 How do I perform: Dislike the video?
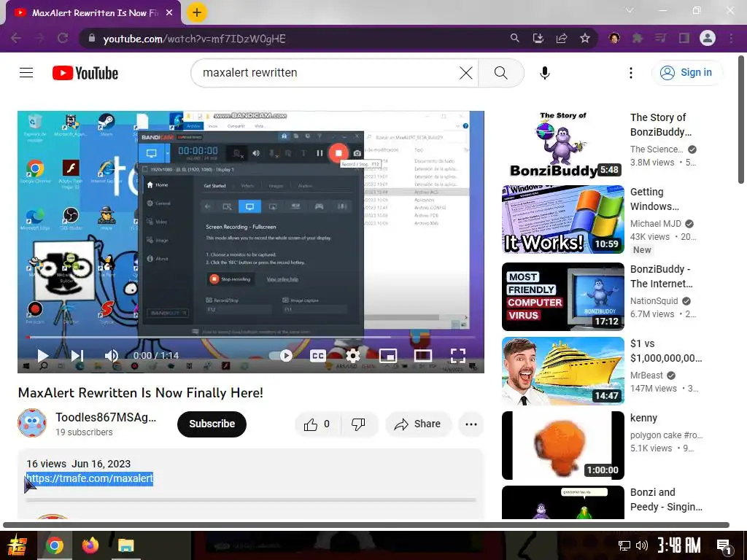pos(359,424)
